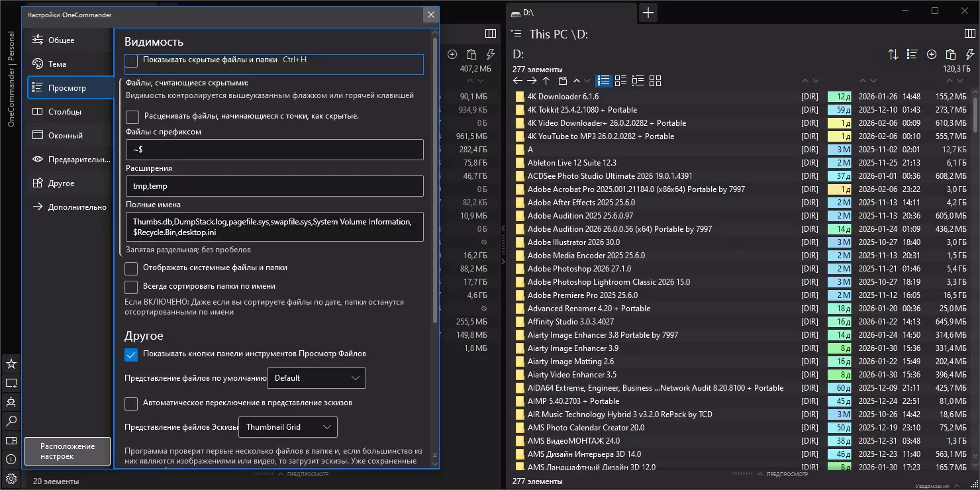Open the 'Тема' settings section
The width and height of the screenshot is (980, 490).
point(58,64)
